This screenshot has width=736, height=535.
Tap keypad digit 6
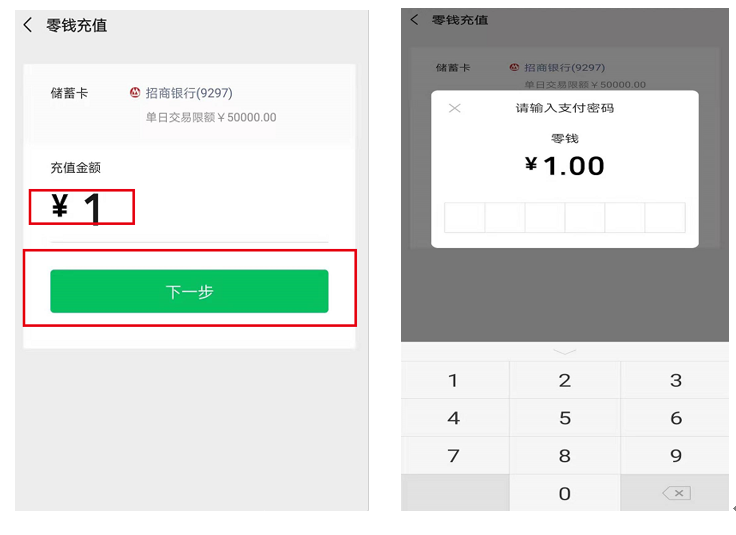click(676, 418)
